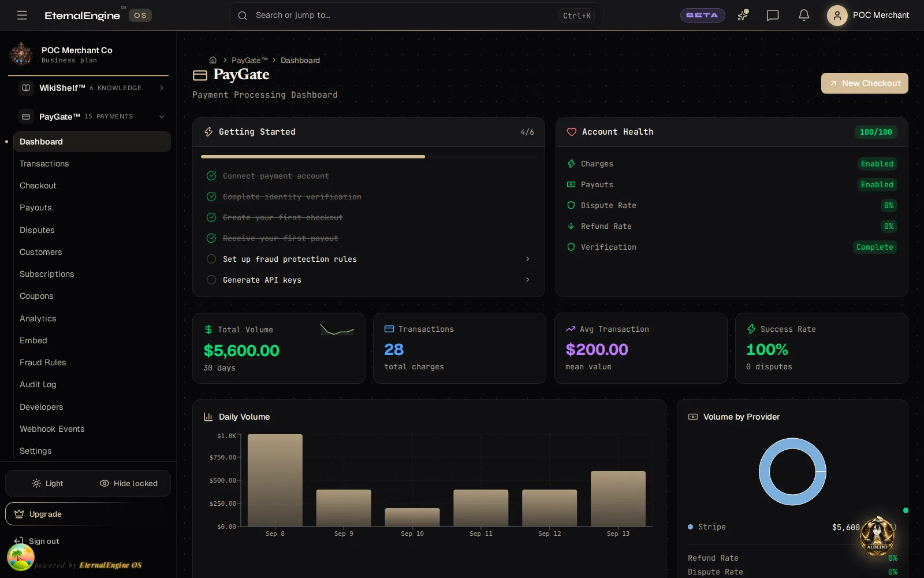Image resolution: width=924 pixels, height=578 pixels.
Task: Uncheck Complete identity verification step
Action: (x=211, y=197)
